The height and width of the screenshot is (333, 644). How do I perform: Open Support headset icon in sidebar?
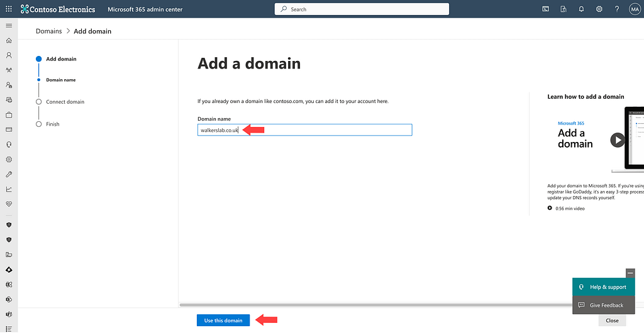[9, 145]
